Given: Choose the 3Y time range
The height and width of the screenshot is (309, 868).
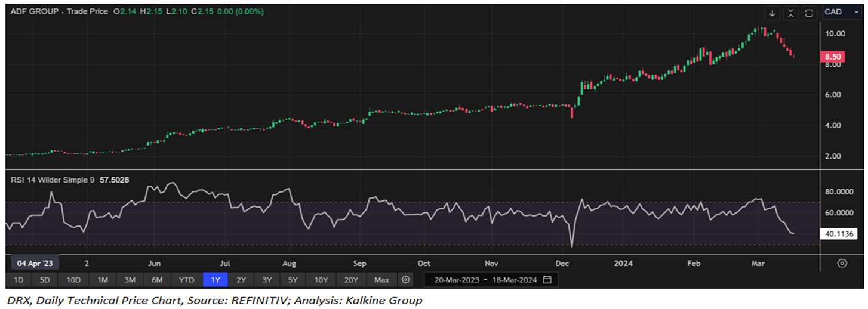Looking at the screenshot, I should pos(267,280).
